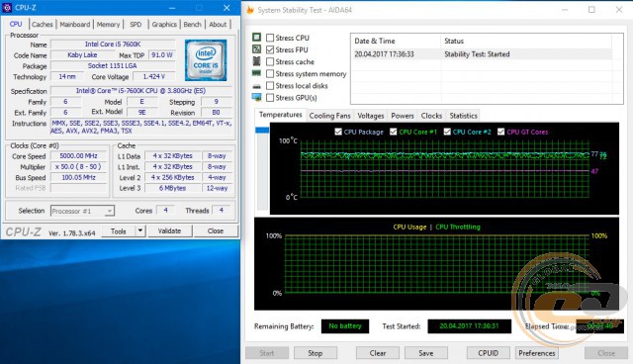Click the Clear button in AIDA64

(378, 353)
